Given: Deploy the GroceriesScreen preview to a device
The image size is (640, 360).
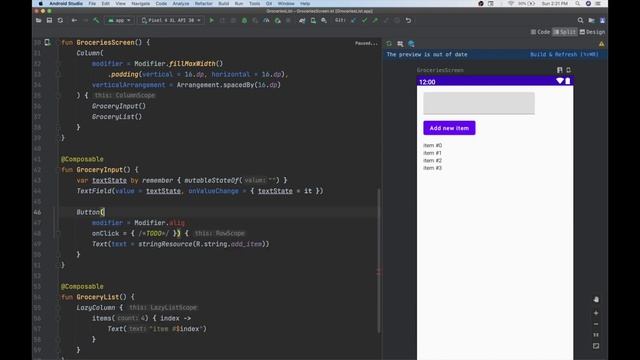Looking at the screenshot, I should (x=569, y=70).
